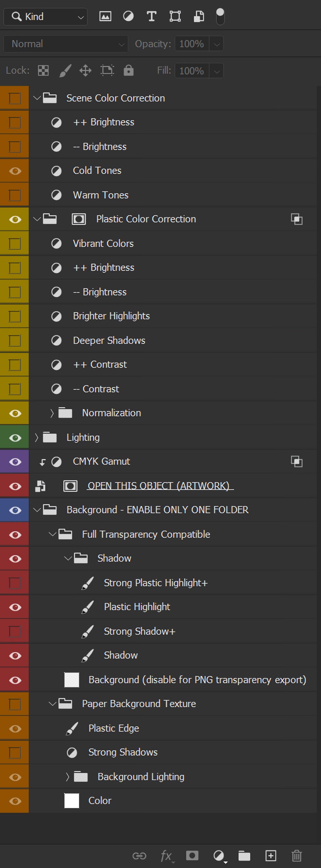Expand the Normalization folder
The height and width of the screenshot is (868, 321).
(x=52, y=413)
